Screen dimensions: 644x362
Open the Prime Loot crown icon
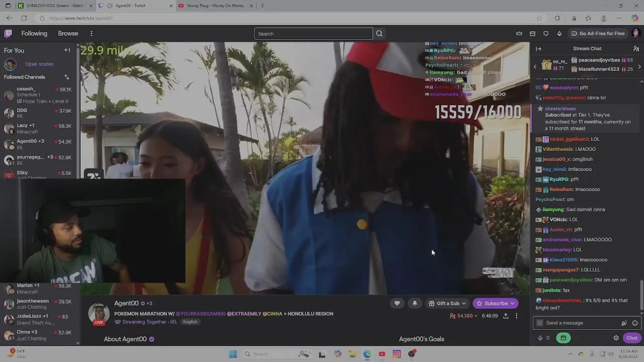tap(519, 34)
